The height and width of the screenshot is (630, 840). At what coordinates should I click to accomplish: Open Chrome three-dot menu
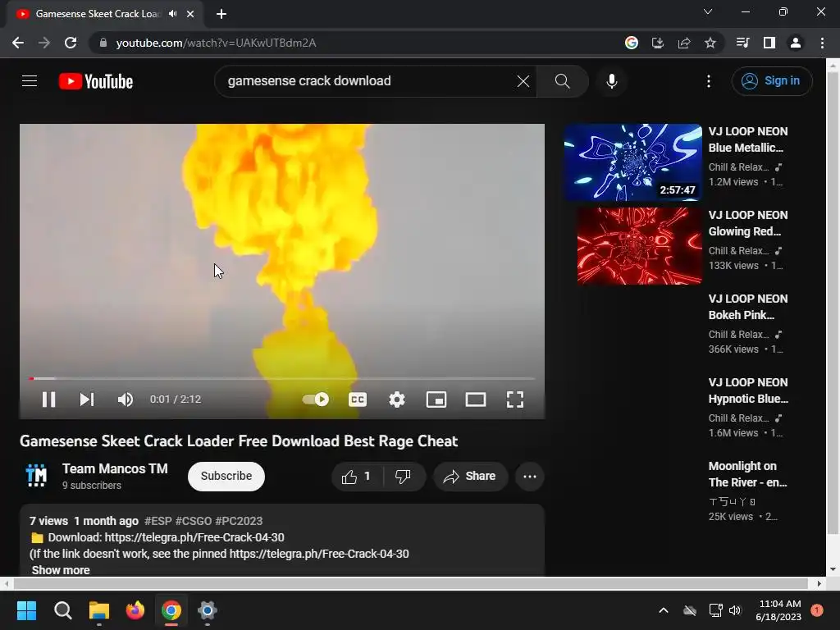pyautogui.click(x=822, y=43)
